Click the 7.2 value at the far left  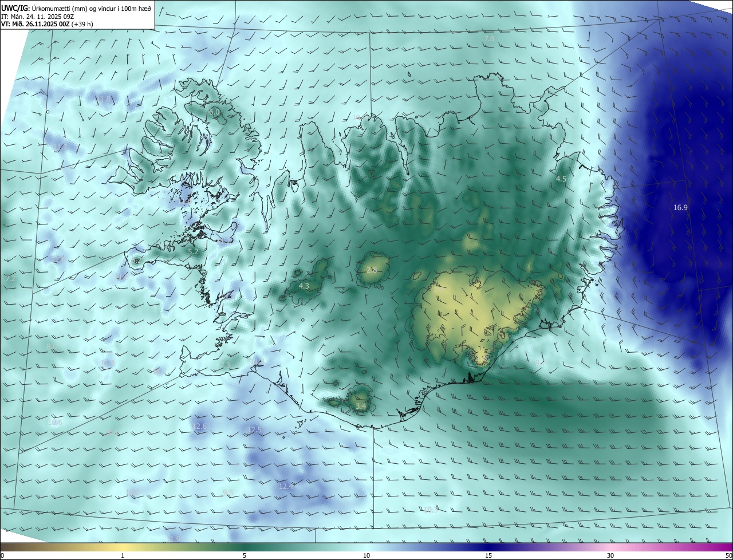pos(10,278)
